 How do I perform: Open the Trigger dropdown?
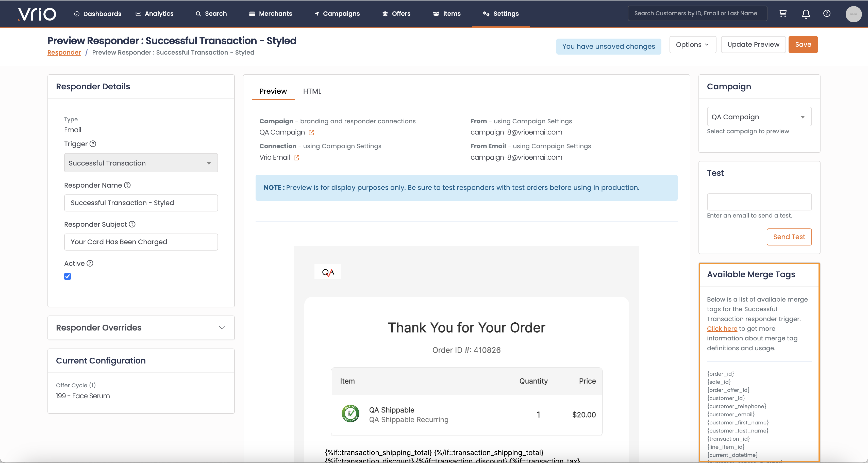141,163
